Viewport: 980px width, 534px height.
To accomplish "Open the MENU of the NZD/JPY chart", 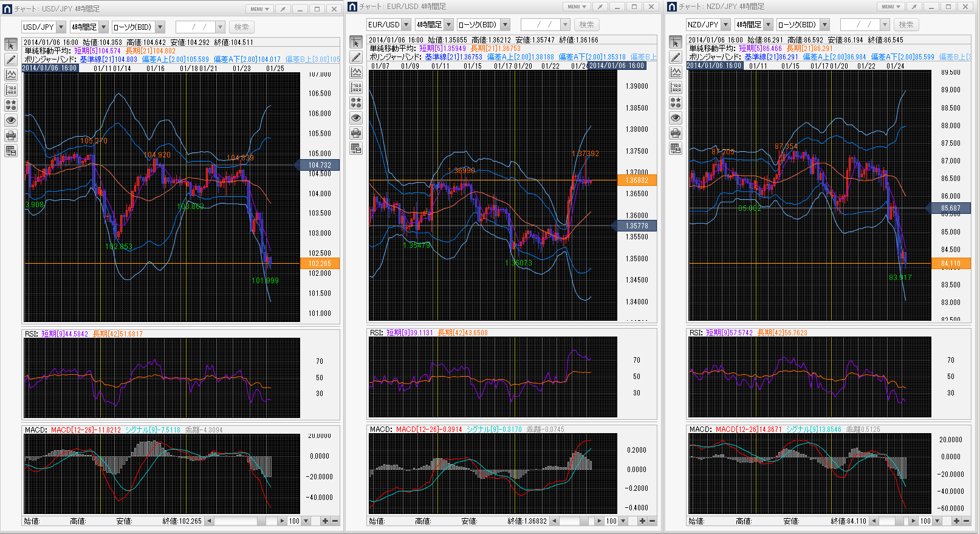I will coord(891,7).
